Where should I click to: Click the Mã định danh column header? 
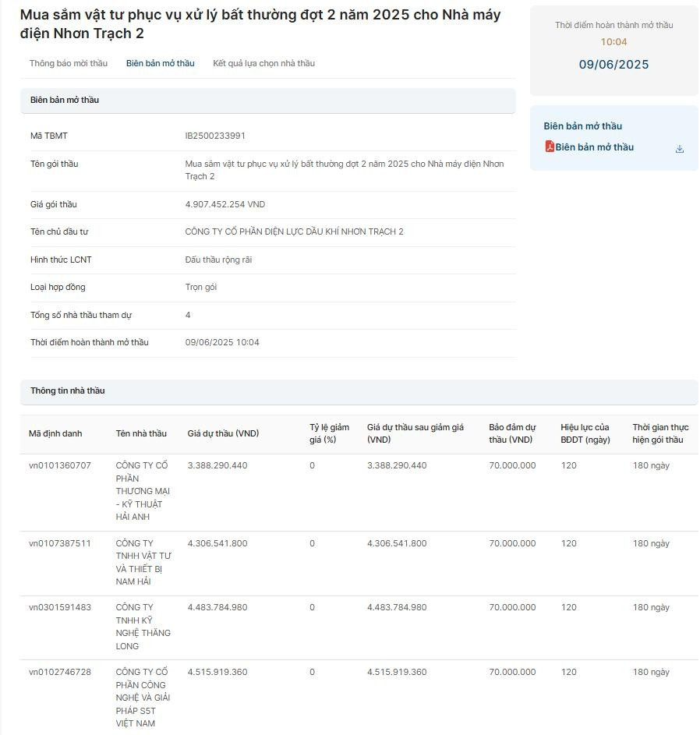[x=55, y=433]
